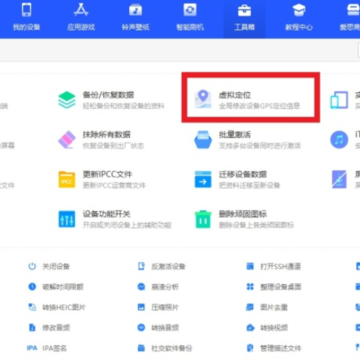Open 转换HEIC图片 converter
The width and height of the screenshot is (360, 360).
click(57, 307)
